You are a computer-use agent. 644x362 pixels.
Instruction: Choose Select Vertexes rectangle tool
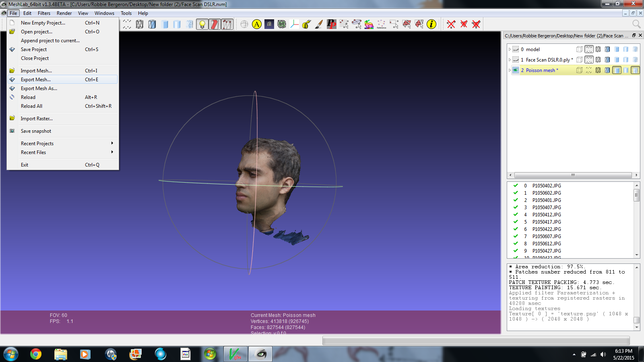coord(394,25)
